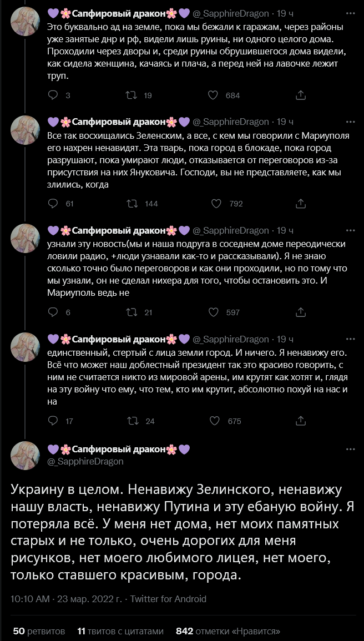
Task: Click the Twitter for Android source link
Action: [167, 599]
